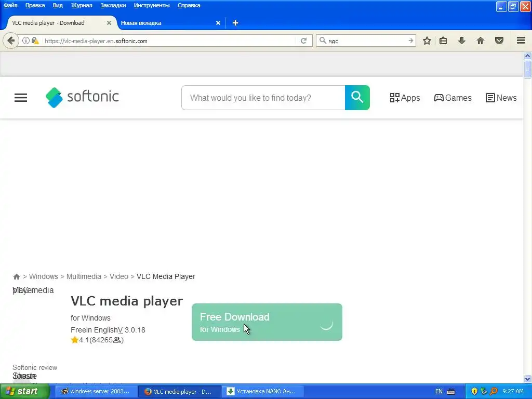Reload the page with refresh icon
532x399 pixels.
(303, 41)
